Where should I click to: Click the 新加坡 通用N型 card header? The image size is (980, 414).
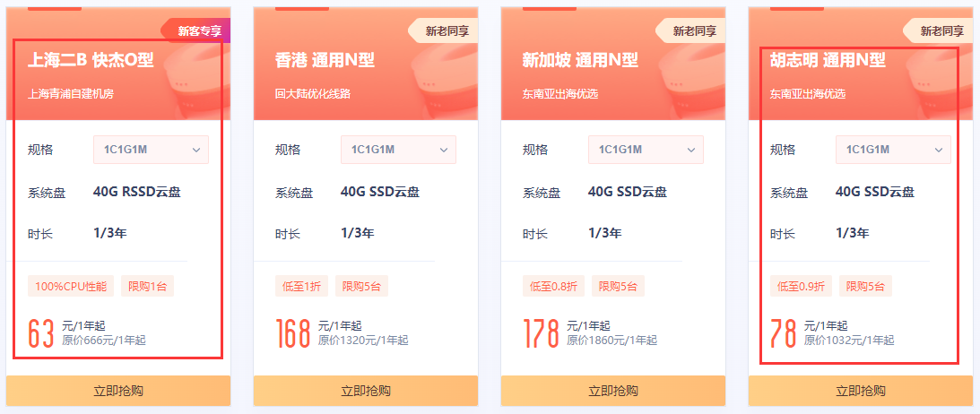[x=613, y=63]
